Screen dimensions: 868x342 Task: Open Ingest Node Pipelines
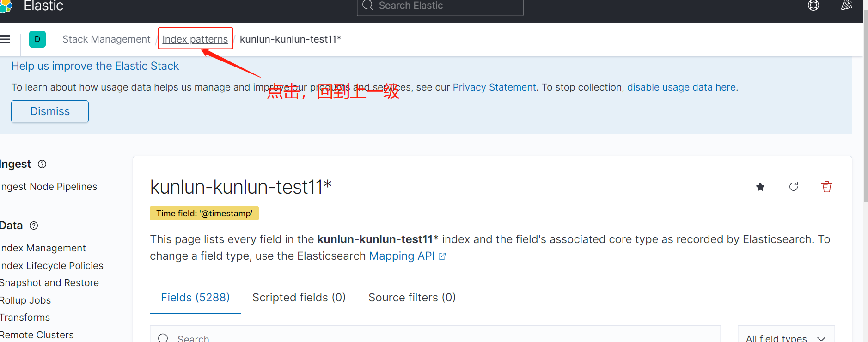49,187
